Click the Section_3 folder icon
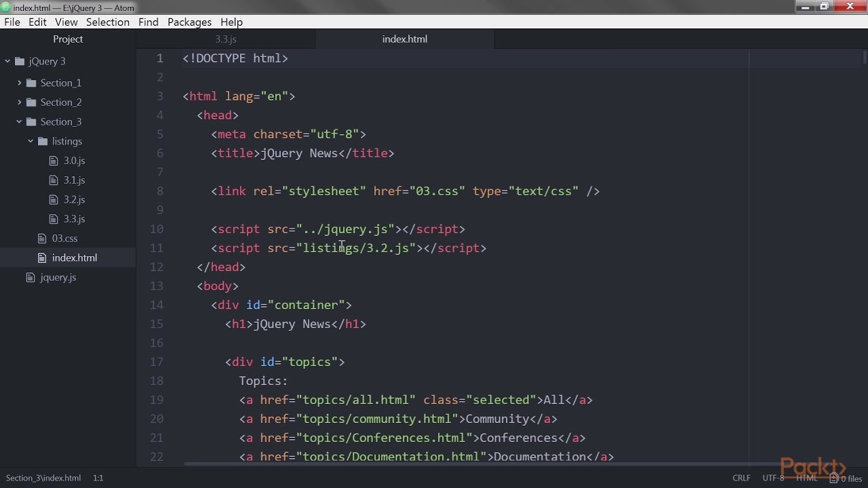This screenshot has width=868, height=488. tap(31, 122)
